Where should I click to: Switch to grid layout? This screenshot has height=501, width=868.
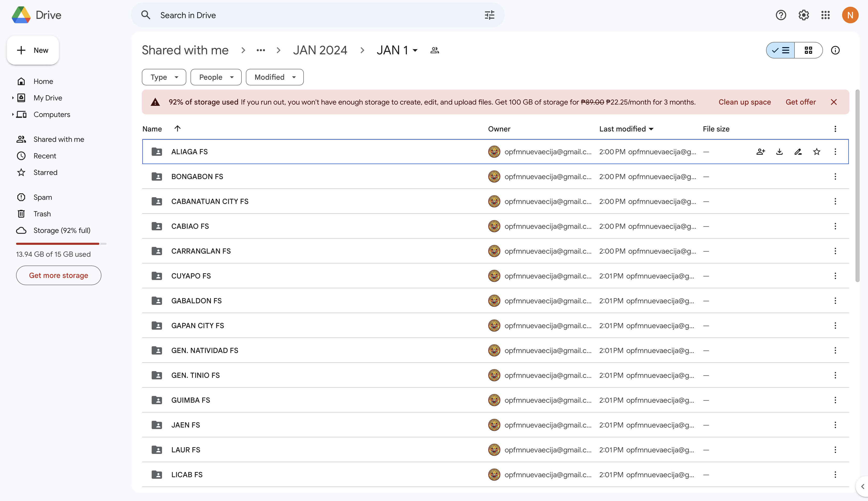[808, 50]
